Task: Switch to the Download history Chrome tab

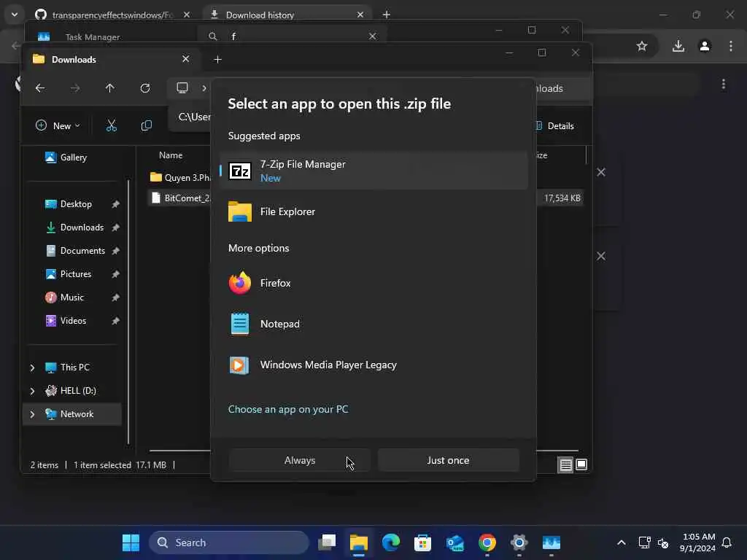Action: click(x=260, y=15)
